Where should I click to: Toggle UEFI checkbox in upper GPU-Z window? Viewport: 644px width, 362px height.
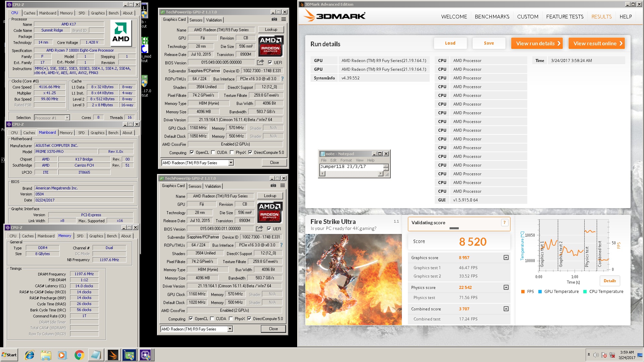270,62
